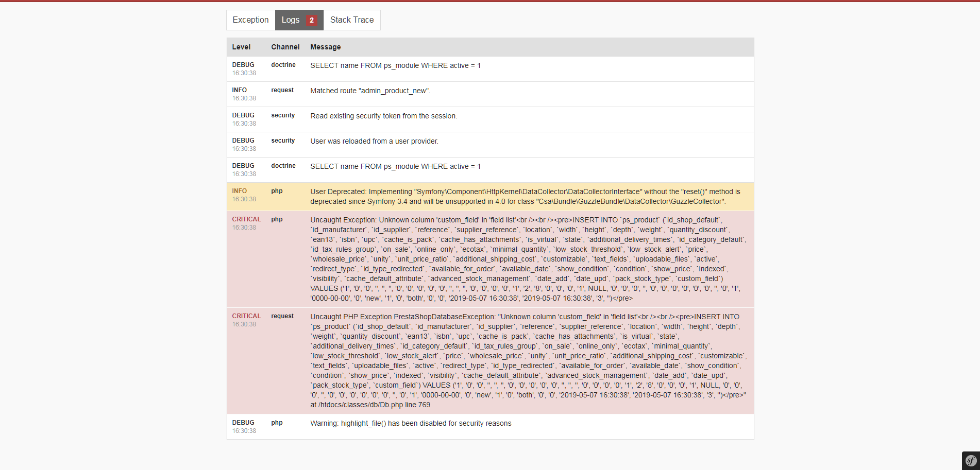
Task: Click Uncaught PHP Exception PrestaShopDatabaseException message
Action: 528,360
